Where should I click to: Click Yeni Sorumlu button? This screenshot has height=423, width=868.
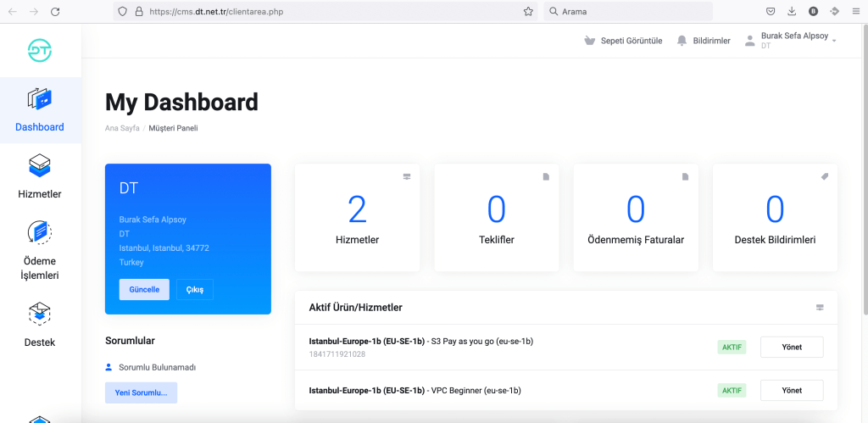[x=141, y=392]
